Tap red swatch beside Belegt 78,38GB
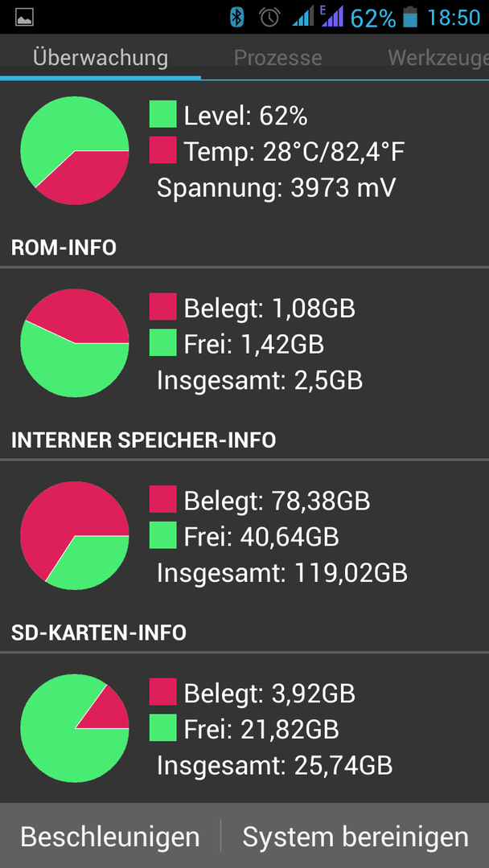The width and height of the screenshot is (489, 868). (162, 499)
